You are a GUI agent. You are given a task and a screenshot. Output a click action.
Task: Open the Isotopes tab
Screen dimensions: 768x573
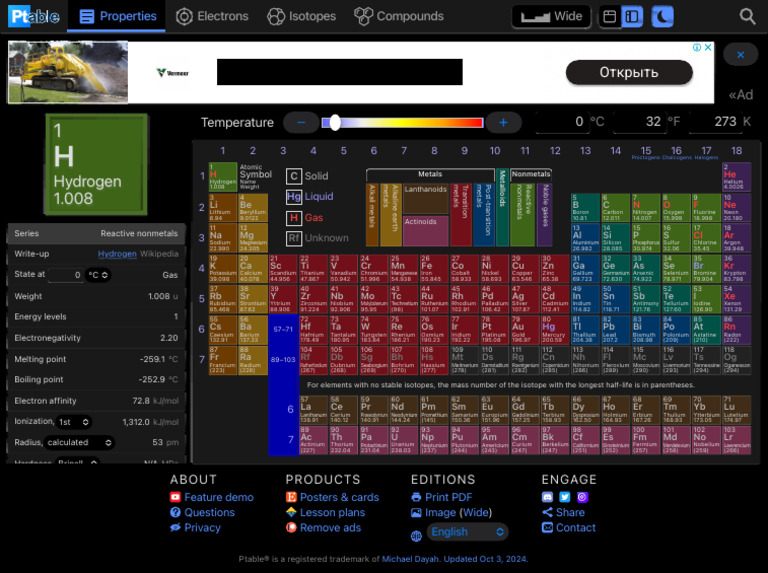click(x=302, y=16)
